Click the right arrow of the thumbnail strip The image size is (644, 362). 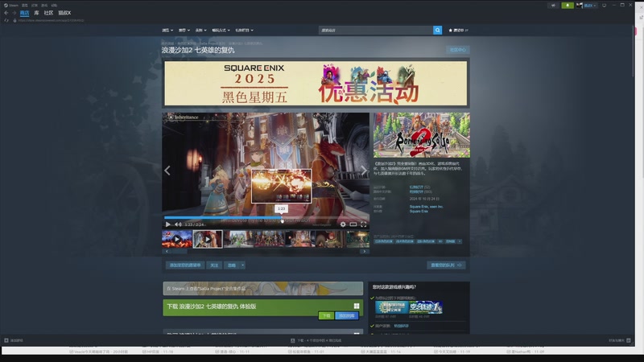pos(365,251)
